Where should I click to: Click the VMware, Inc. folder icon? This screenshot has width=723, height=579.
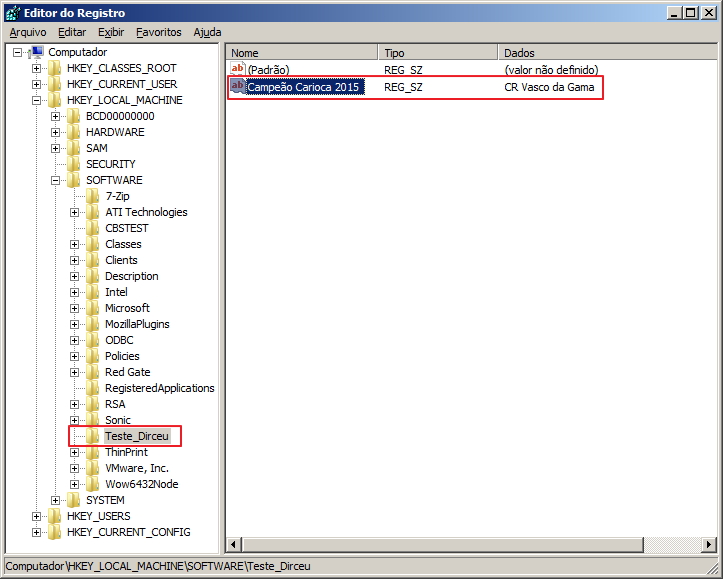coord(93,468)
